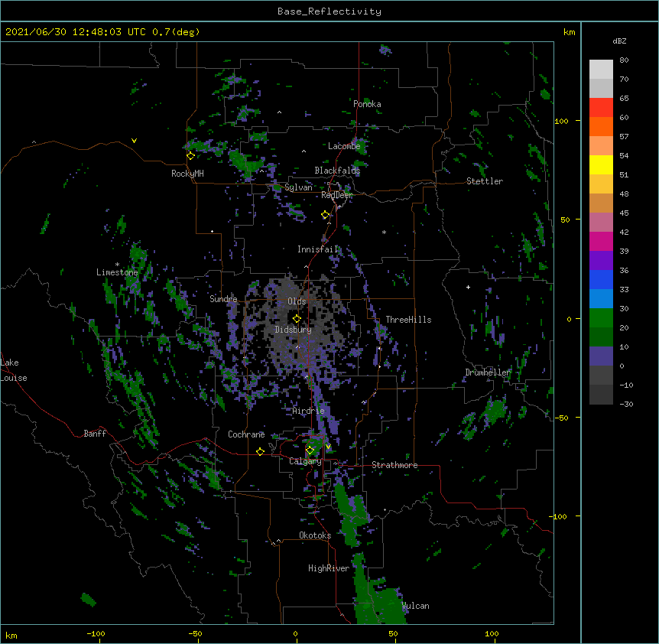Click the yellow diamond between Olds and Didsbury
The height and width of the screenshot is (644, 659).
click(297, 319)
